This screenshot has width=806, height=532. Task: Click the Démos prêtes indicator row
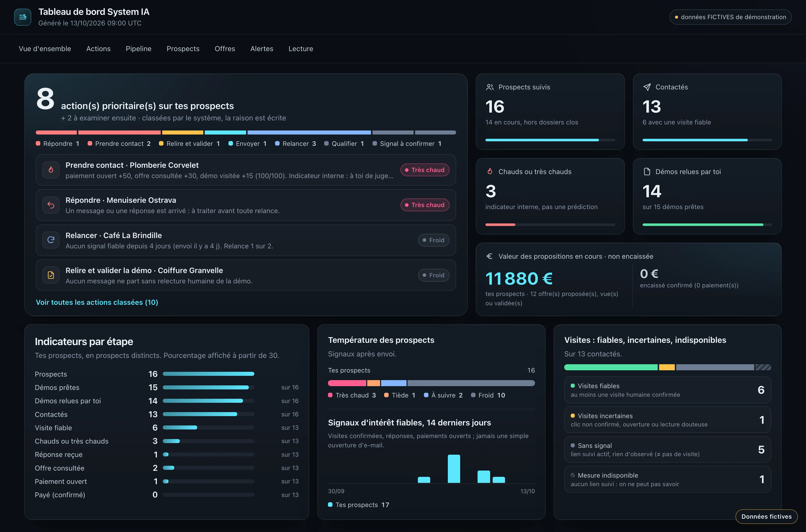click(166, 387)
